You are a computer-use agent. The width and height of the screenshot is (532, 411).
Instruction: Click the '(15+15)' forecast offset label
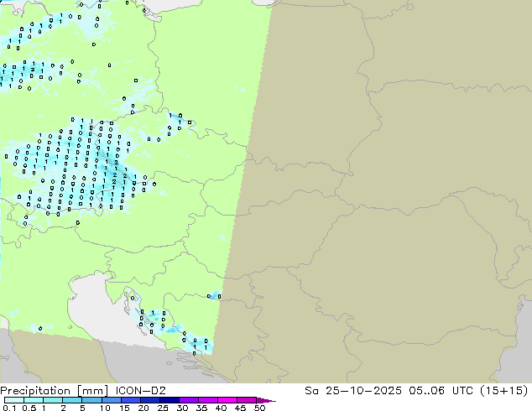tap(504, 391)
